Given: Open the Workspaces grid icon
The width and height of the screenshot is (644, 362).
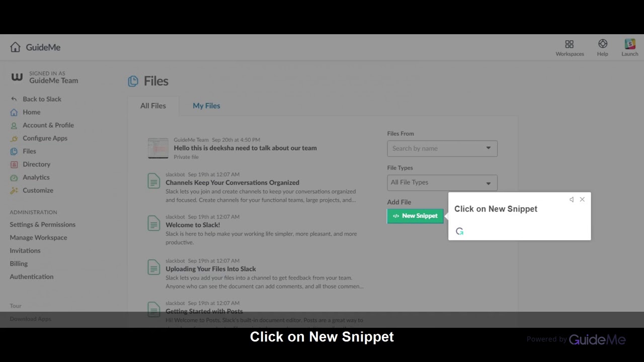Looking at the screenshot, I should [570, 44].
